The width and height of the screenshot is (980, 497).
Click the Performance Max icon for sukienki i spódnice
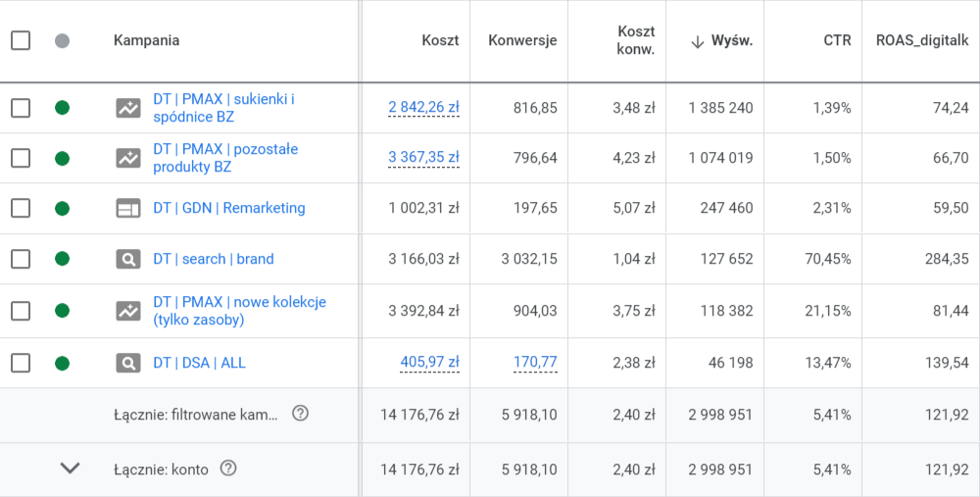[128, 108]
